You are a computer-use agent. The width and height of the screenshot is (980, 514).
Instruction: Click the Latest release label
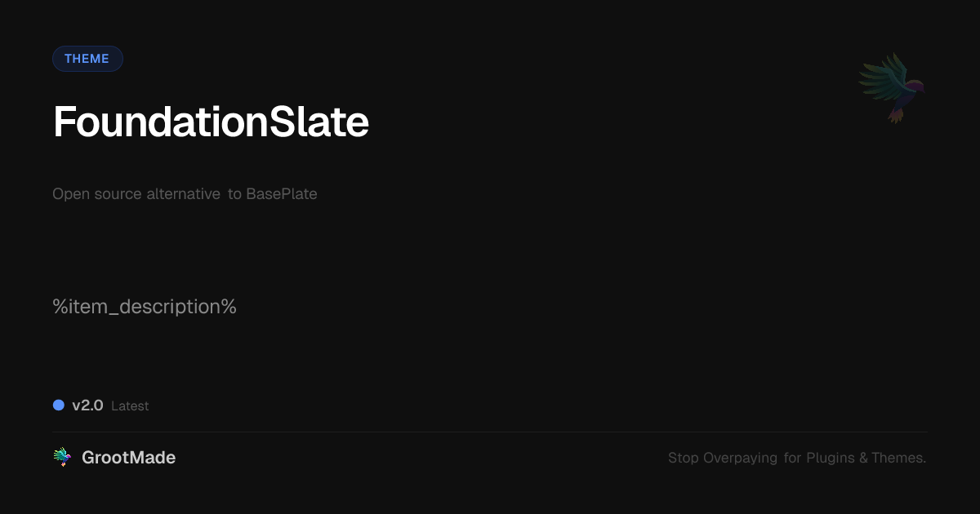click(x=130, y=406)
